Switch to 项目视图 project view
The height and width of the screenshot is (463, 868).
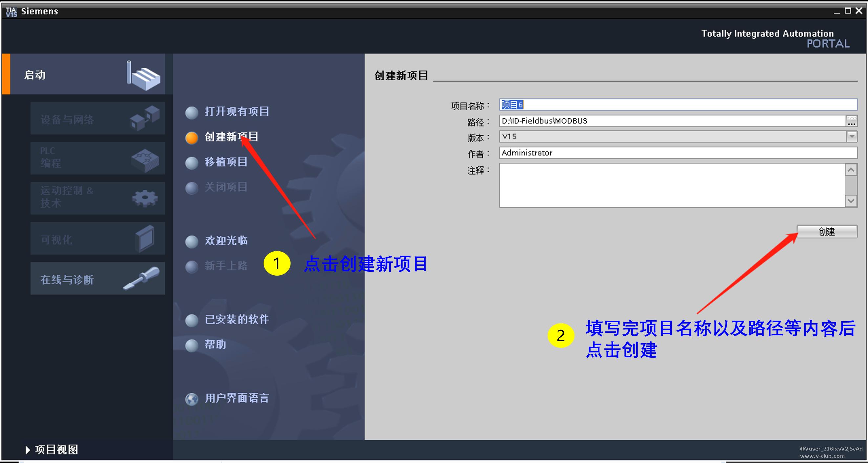point(56,450)
